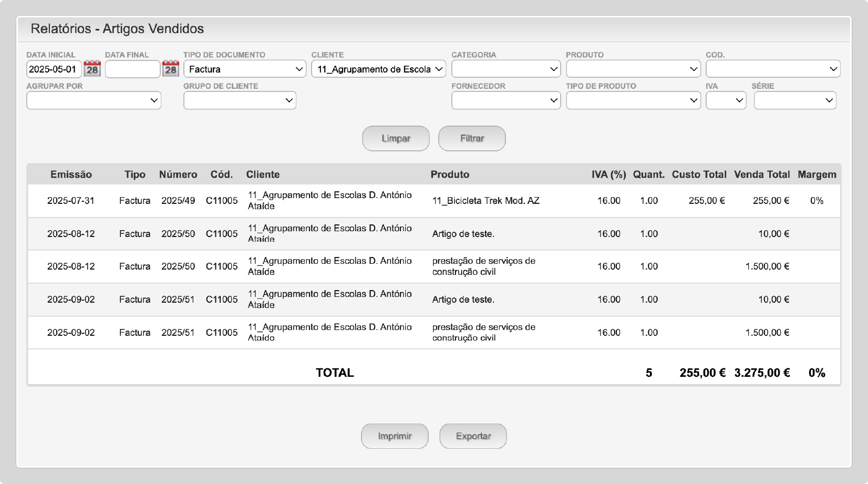
Task: Open the Data Final calendar icon
Action: coord(170,69)
